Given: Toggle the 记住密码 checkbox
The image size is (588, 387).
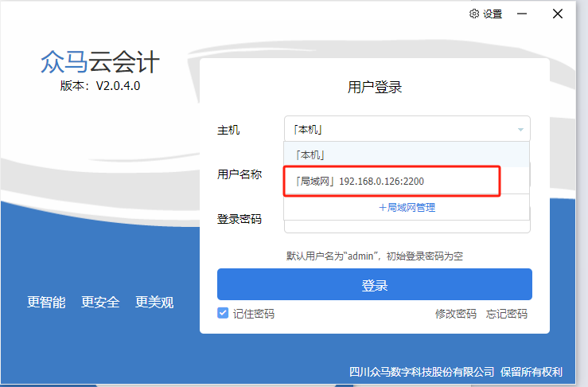Looking at the screenshot, I should click(x=223, y=313).
